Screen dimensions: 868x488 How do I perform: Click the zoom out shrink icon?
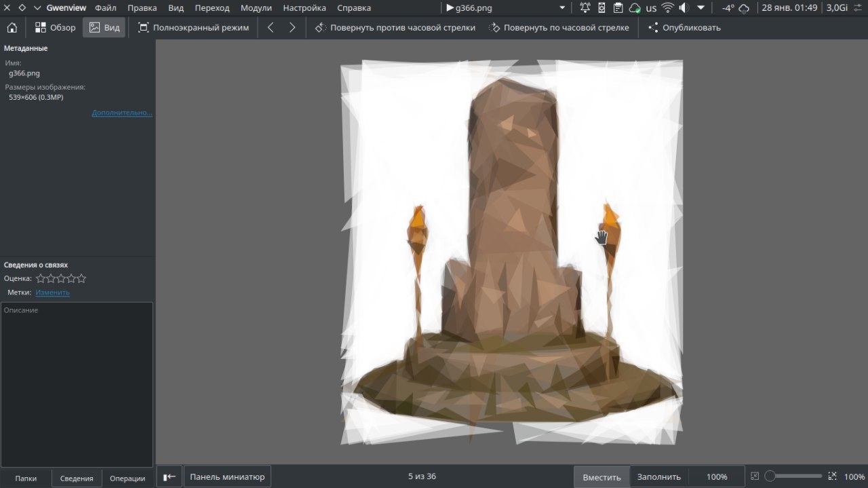(755, 476)
